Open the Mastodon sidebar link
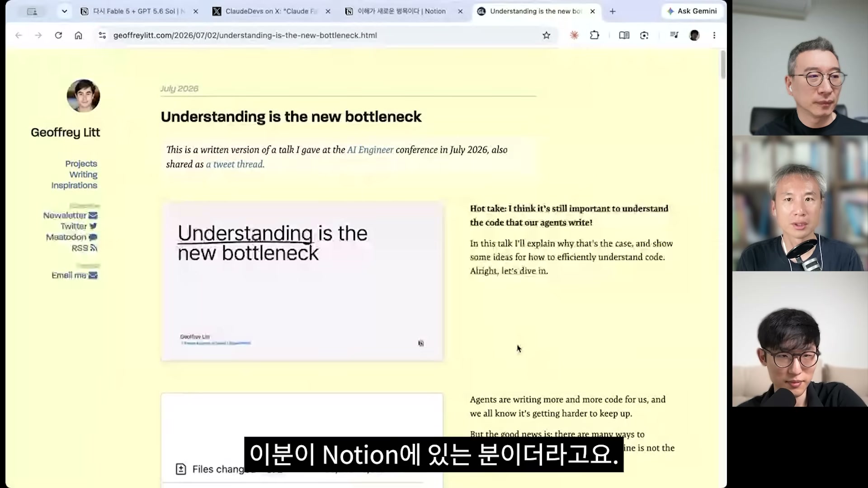This screenshot has width=868, height=488. click(66, 237)
